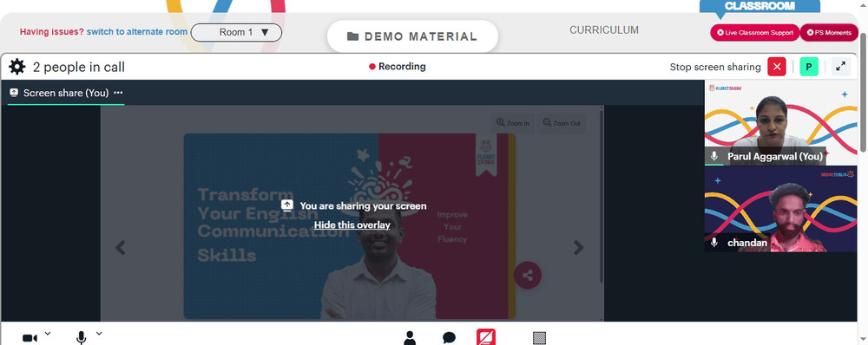868x345 pixels.
Task: Select chandan video tile
Action: tap(780, 210)
